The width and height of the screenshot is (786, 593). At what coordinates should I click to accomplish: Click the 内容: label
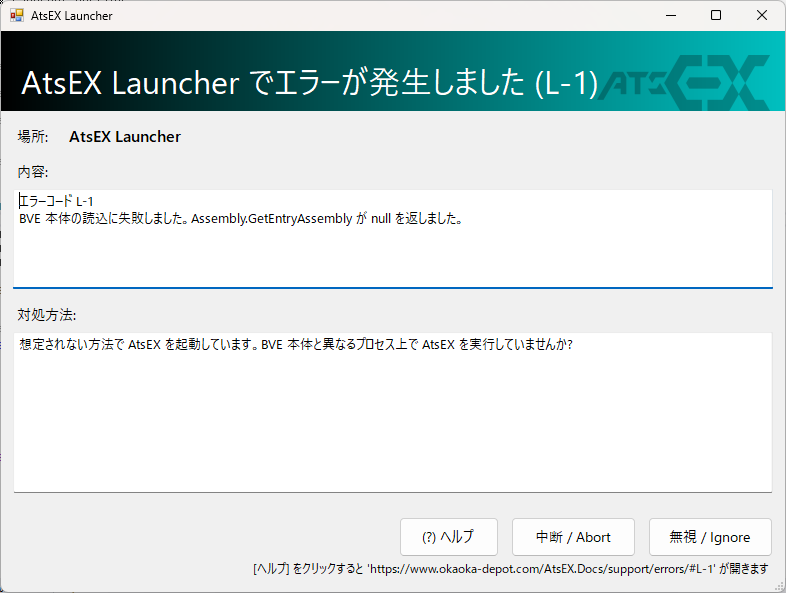coord(33,172)
